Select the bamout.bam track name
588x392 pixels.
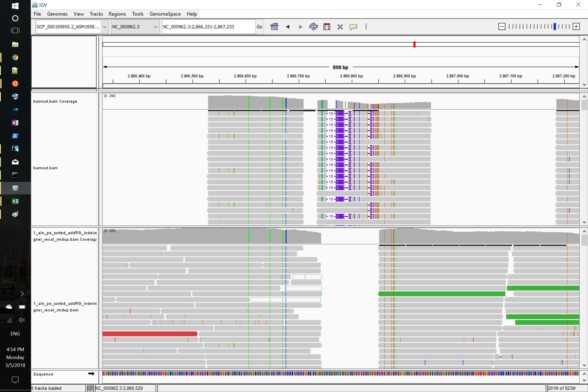click(x=45, y=168)
